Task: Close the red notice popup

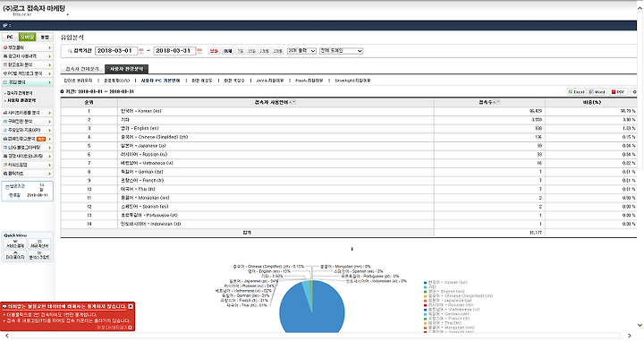Action: [131, 306]
